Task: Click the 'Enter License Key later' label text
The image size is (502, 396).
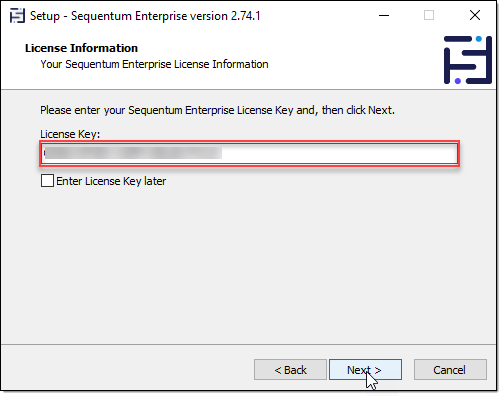Action: point(111,181)
